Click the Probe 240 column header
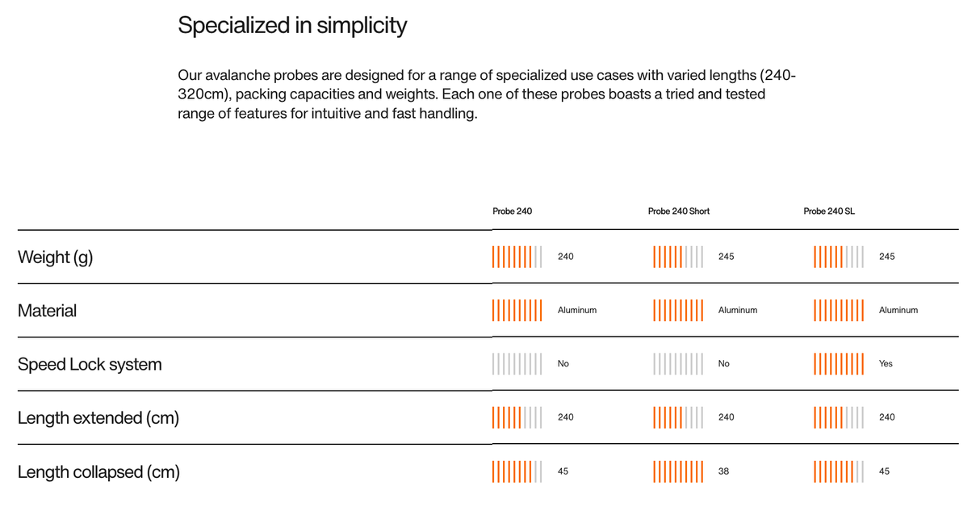Viewport: 980px width, 519px height. pos(512,211)
